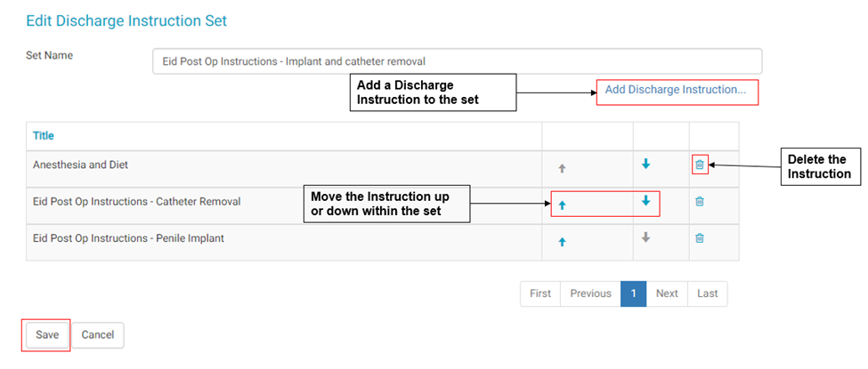Delete the Anesthesia and Diet instruction
The width and height of the screenshot is (868, 369).
point(699,164)
